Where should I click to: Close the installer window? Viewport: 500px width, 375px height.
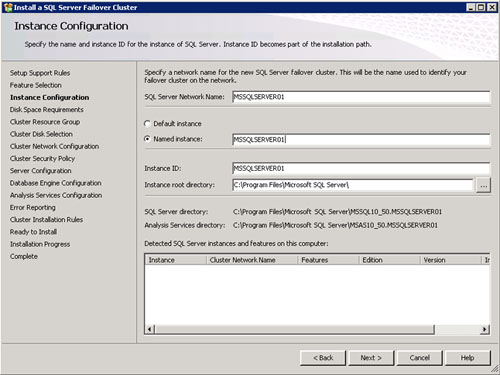pos(492,7)
